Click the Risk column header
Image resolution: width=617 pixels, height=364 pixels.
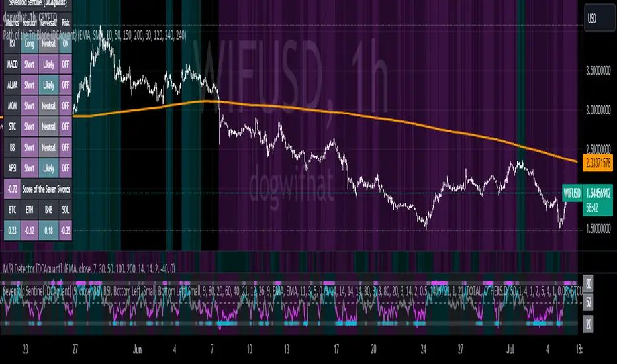[66, 23]
